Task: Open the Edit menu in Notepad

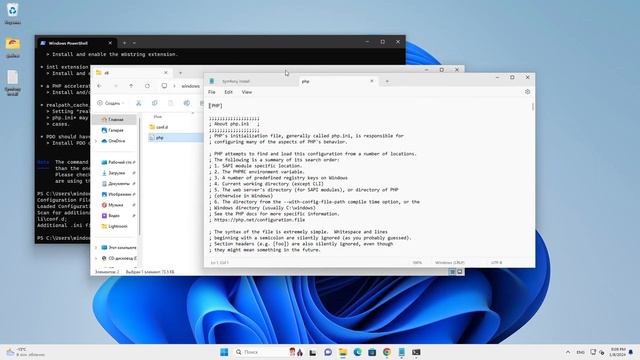Action: (229, 92)
